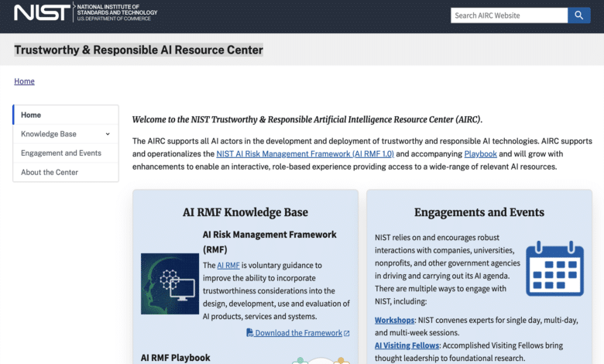
Task: Click external link icon after Download the Framework
Action: (x=347, y=333)
